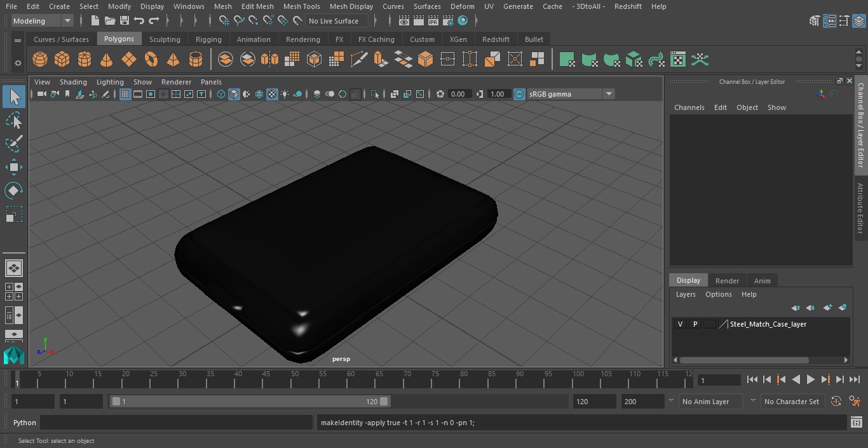This screenshot has width=868, height=448.
Task: Click the checker UV shelf icon
Action: click(678, 60)
